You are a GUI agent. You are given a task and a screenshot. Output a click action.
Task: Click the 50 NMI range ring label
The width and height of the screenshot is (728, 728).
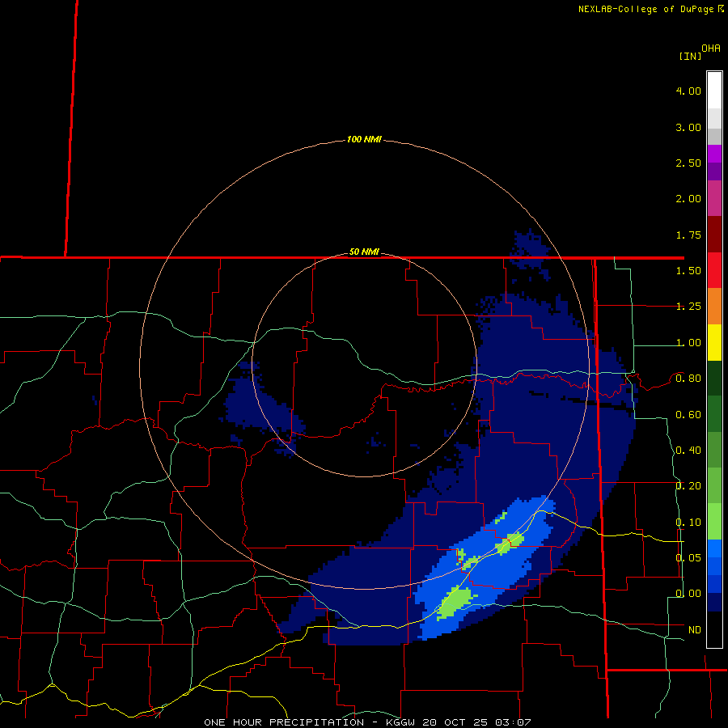tap(364, 252)
